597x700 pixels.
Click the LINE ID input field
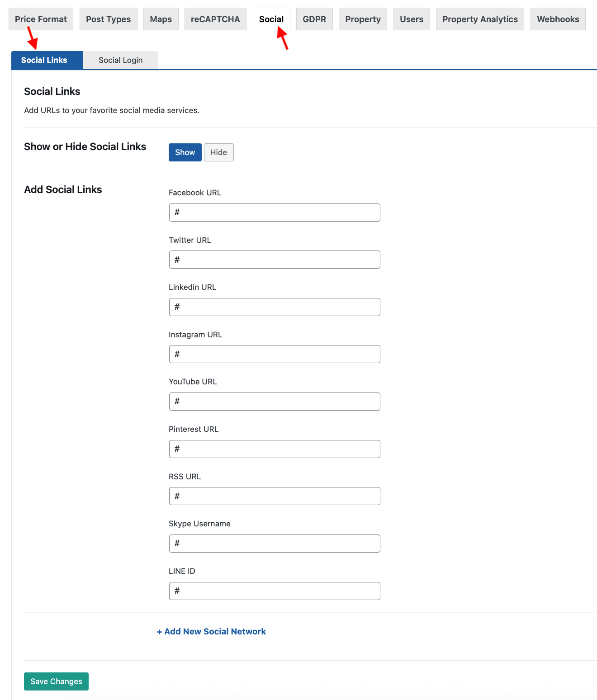tap(275, 591)
